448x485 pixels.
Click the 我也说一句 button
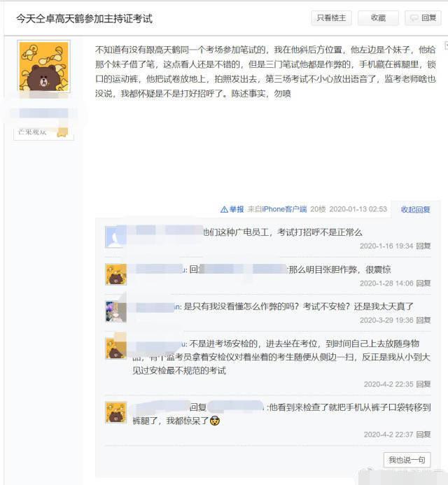(407, 460)
